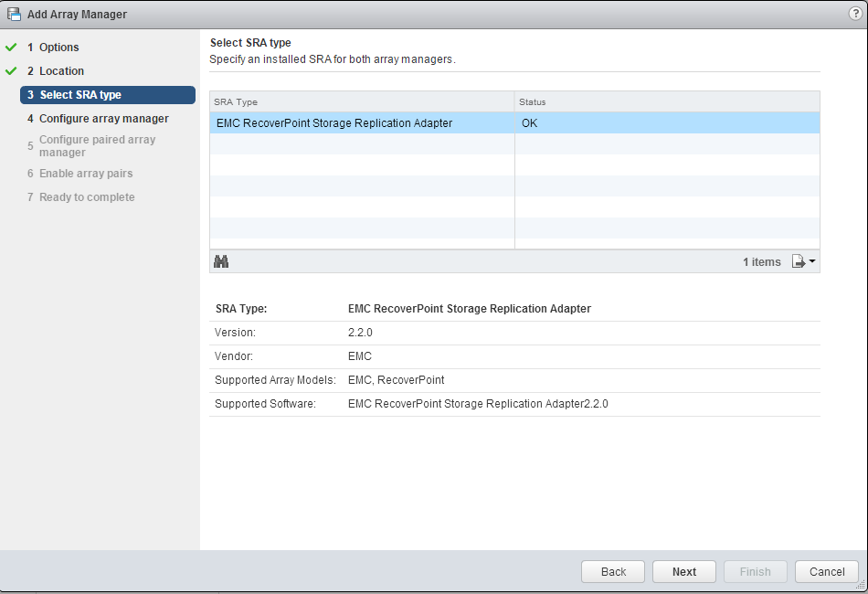The width and height of the screenshot is (868, 594).
Task: Click the green checkmark beside Options
Action: pyautogui.click(x=11, y=48)
